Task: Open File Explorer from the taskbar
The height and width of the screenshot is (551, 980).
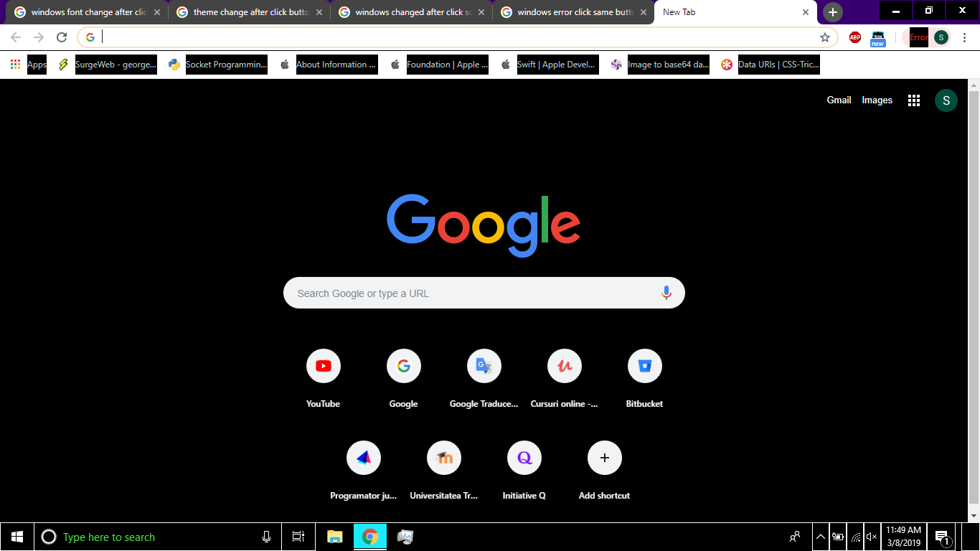Action: point(335,537)
